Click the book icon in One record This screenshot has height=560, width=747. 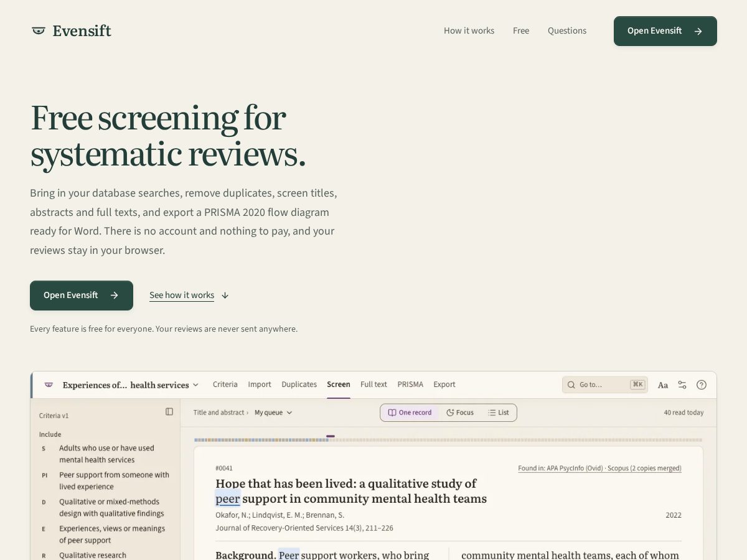pos(392,413)
